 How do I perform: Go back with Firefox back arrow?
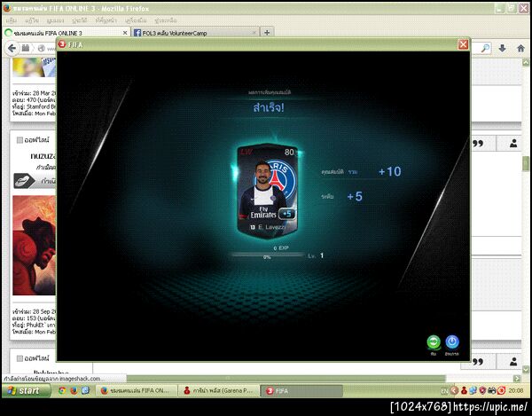[x=12, y=48]
